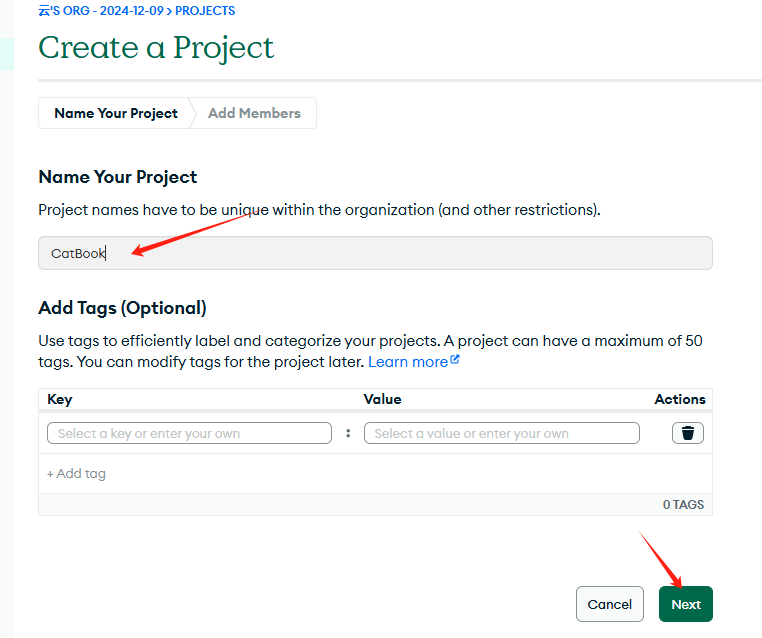Click the Next button
Viewport: 762px width, 638px height.
[x=686, y=604]
